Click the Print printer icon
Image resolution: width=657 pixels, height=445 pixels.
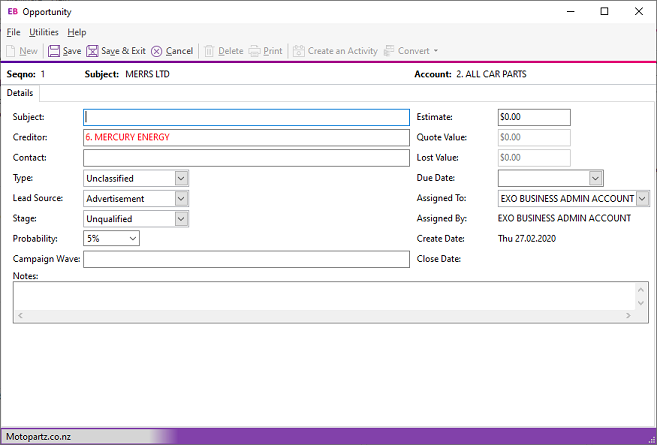(x=254, y=51)
